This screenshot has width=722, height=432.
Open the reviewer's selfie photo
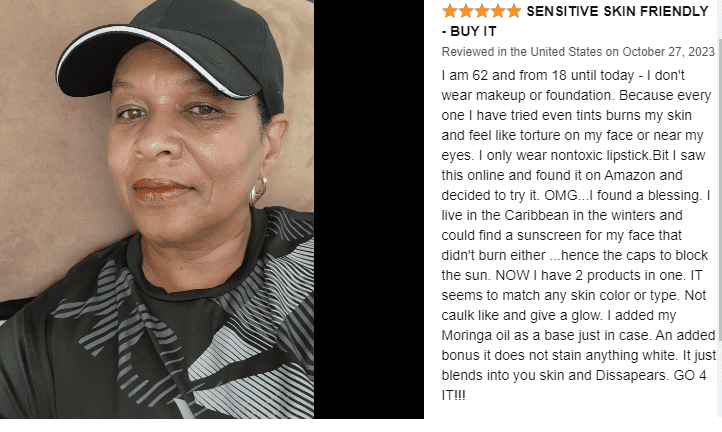tap(157, 209)
